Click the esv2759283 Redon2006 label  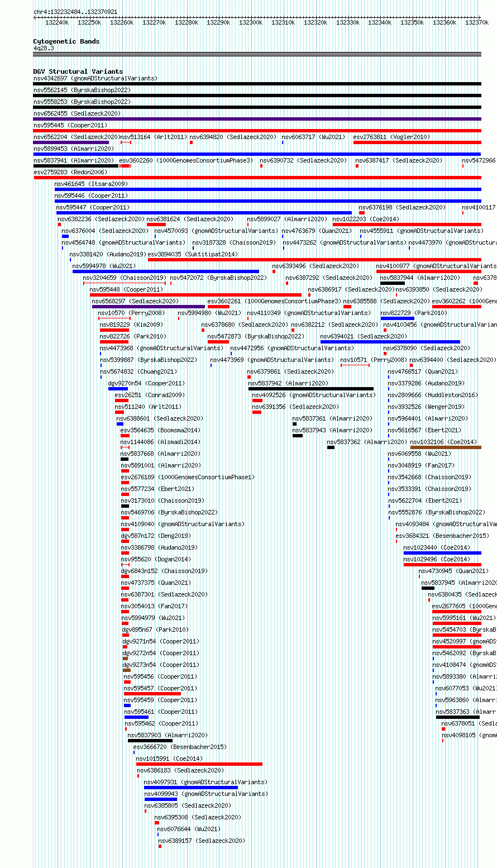(x=70, y=172)
